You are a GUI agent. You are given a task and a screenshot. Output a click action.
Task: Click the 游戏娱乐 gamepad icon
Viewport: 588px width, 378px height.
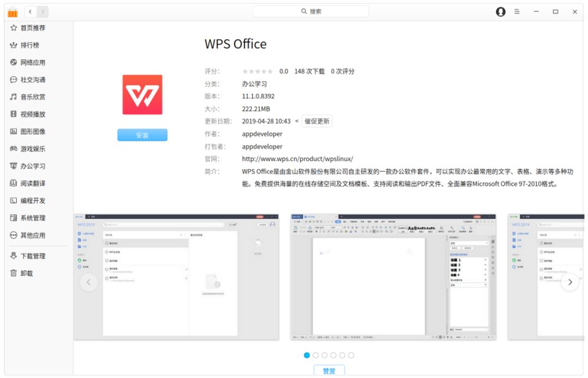pyautogui.click(x=14, y=148)
